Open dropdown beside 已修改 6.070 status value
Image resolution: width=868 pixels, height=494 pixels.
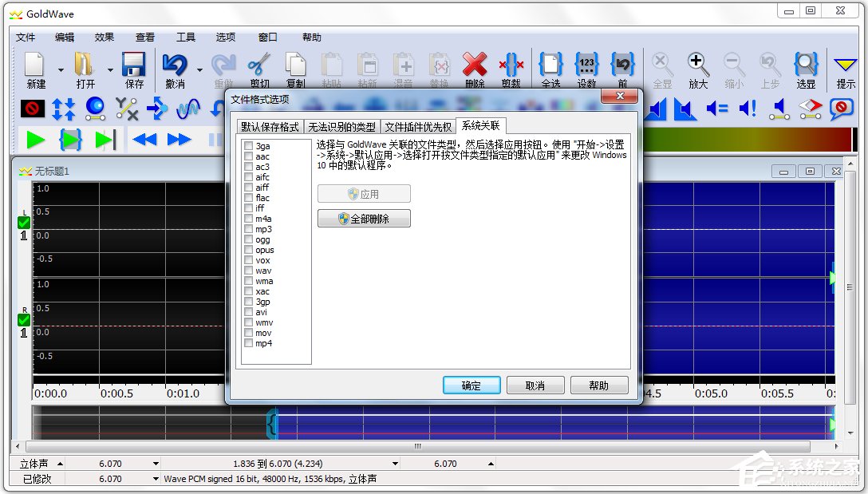(x=156, y=479)
